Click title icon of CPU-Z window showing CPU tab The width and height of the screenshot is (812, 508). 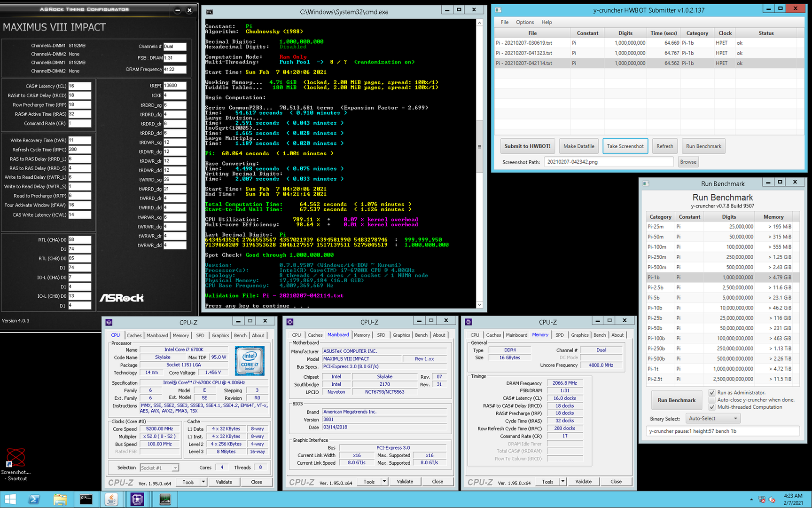click(109, 322)
